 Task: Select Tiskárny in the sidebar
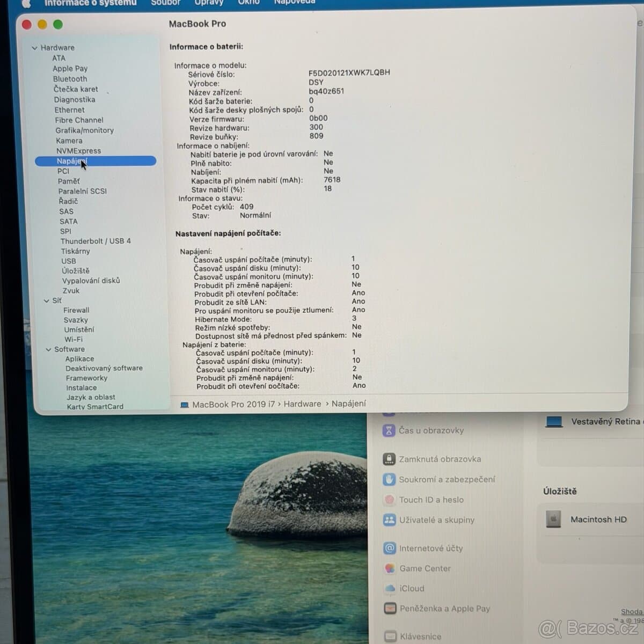point(75,251)
